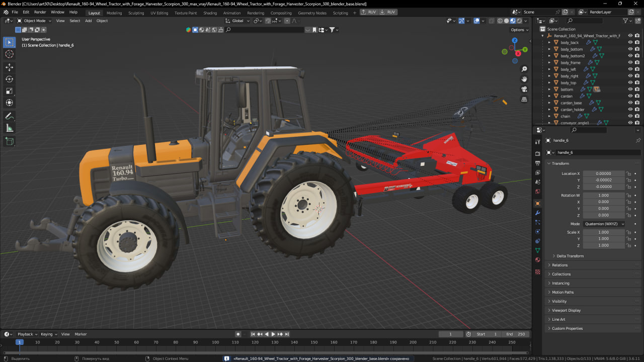This screenshot has height=362, width=644.
Task: Switch to the UV Editing workspace tab
Action: pyautogui.click(x=159, y=13)
